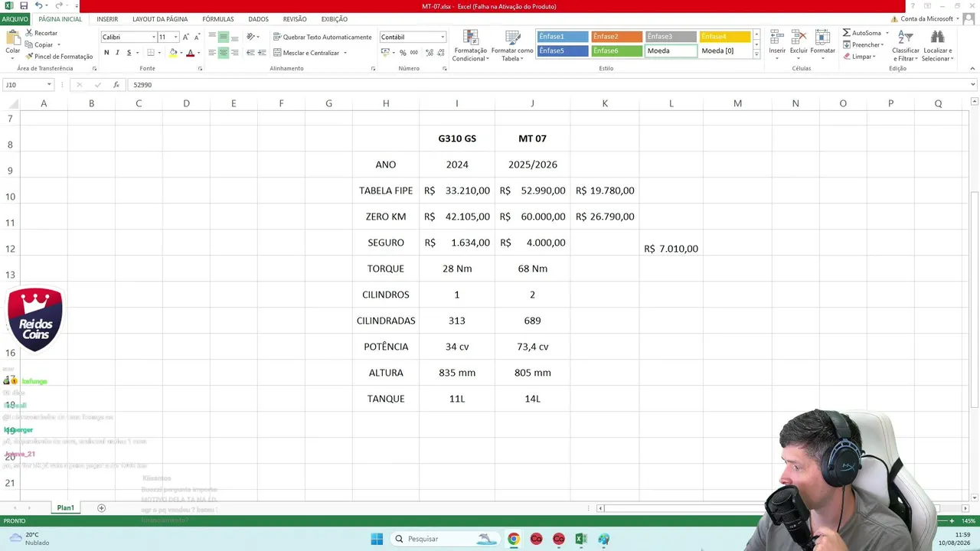Switch to the REVISÃO tab
This screenshot has height=551, width=980.
[x=295, y=19]
